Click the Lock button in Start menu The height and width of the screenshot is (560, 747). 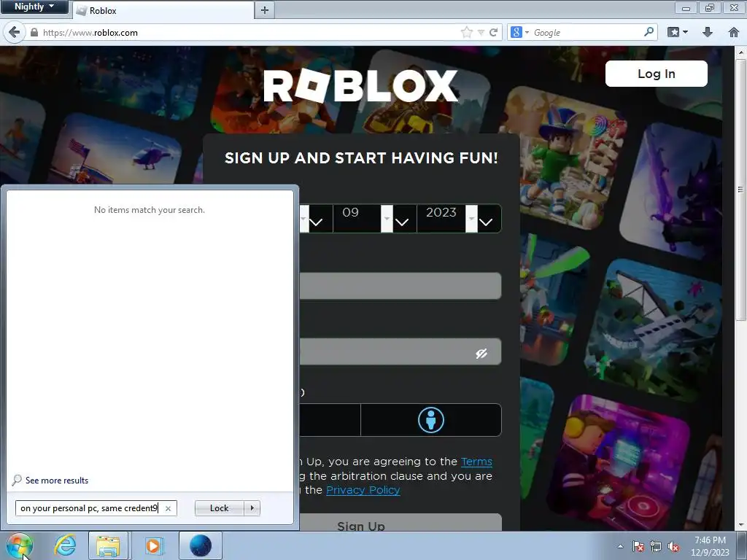[x=219, y=508]
